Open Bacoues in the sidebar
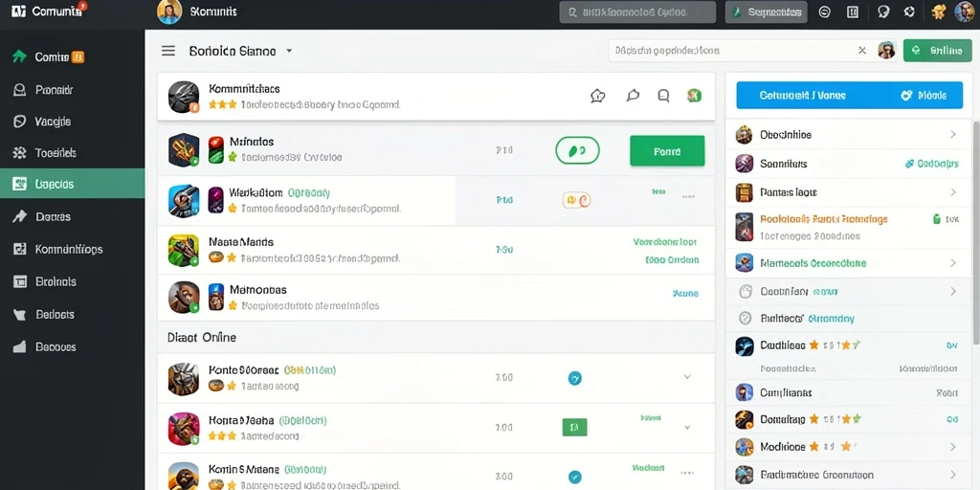980x490 pixels. click(x=72, y=346)
